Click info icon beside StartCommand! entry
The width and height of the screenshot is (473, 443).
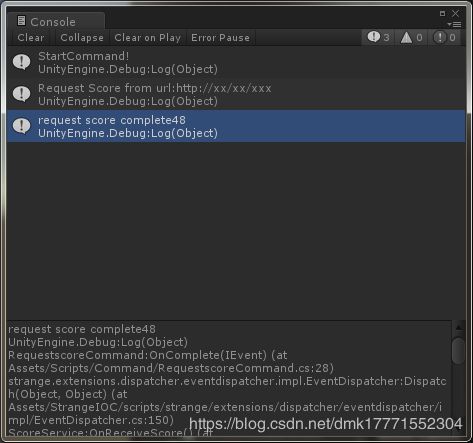tap(22, 62)
